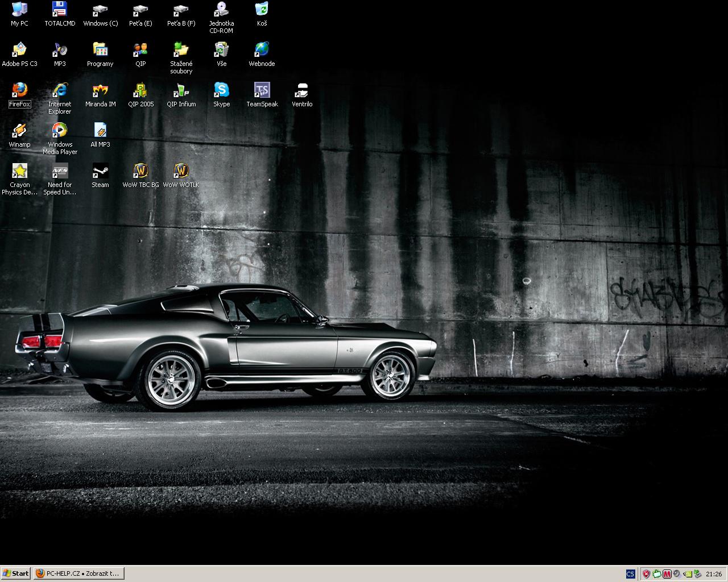The width and height of the screenshot is (728, 582).
Task: Select the Winamp shortcut
Action: click(x=19, y=131)
